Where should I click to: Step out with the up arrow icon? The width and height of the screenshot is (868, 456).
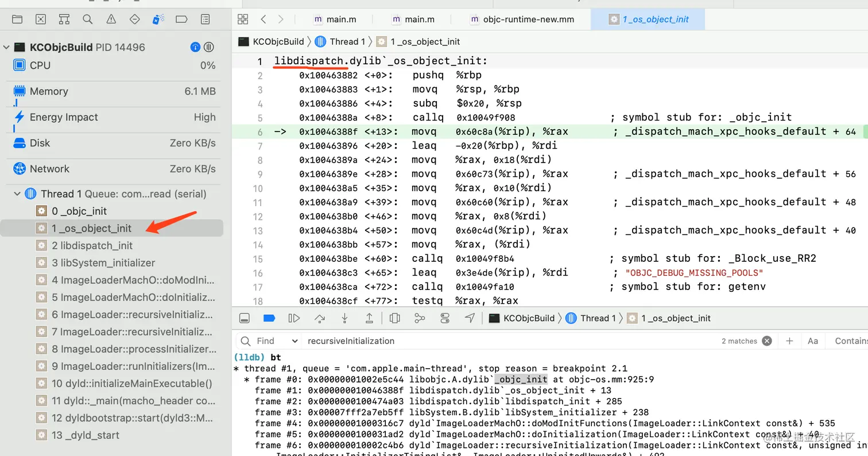coord(369,318)
